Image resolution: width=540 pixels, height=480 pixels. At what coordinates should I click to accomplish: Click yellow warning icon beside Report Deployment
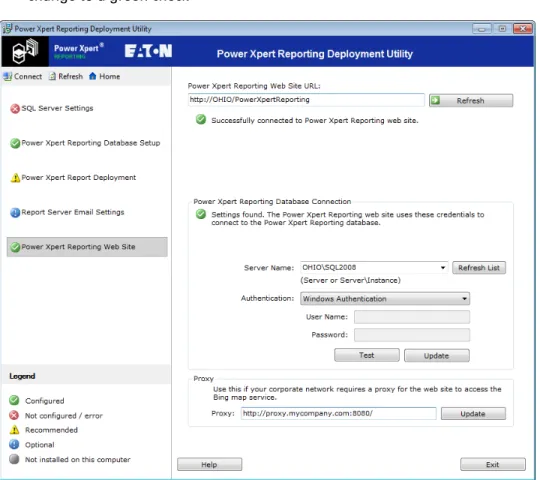point(15,178)
